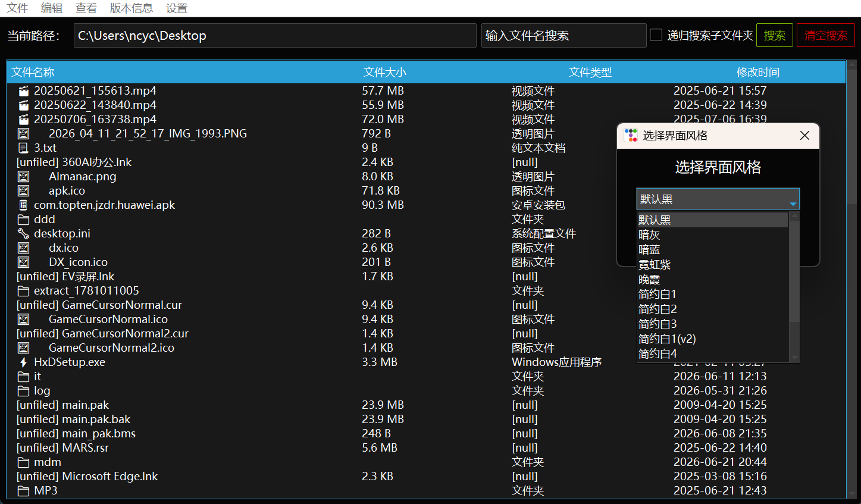Click the folder icon for ddd
861x504 pixels.
23,220
